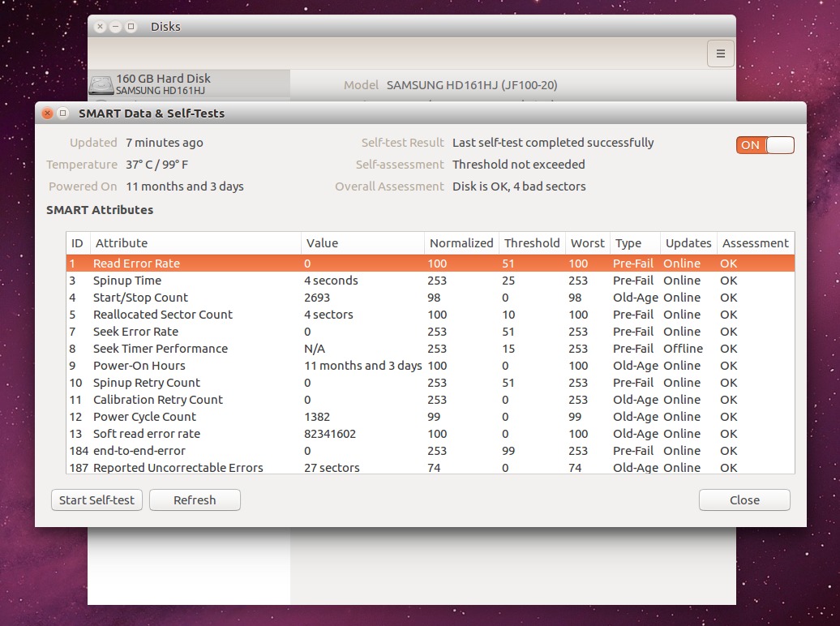Select the Soft read error rate row
Viewport: 840px width, 626px height.
[243, 433]
